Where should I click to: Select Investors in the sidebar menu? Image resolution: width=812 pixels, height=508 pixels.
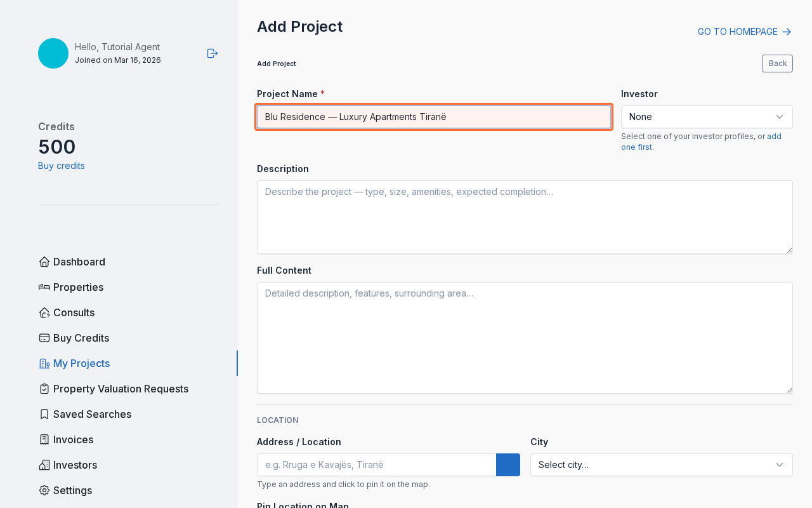point(75,465)
